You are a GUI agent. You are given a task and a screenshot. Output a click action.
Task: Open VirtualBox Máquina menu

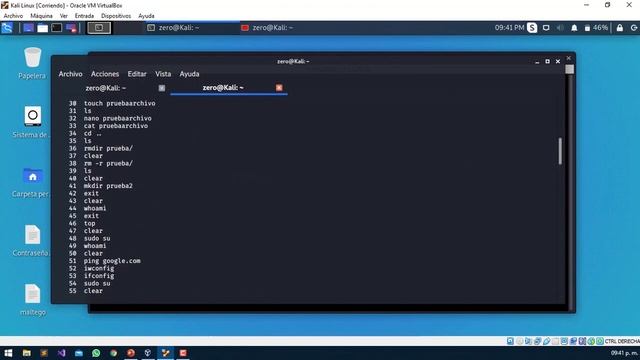pyautogui.click(x=42, y=16)
